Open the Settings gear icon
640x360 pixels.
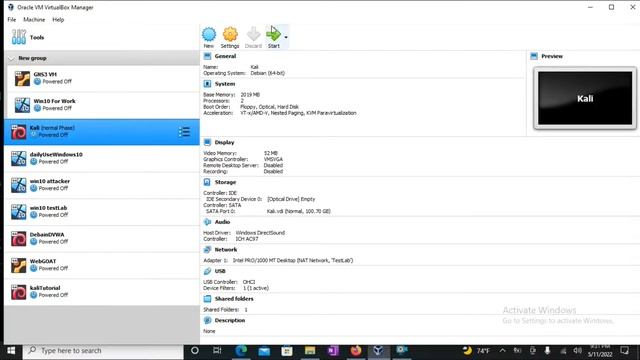click(230, 34)
